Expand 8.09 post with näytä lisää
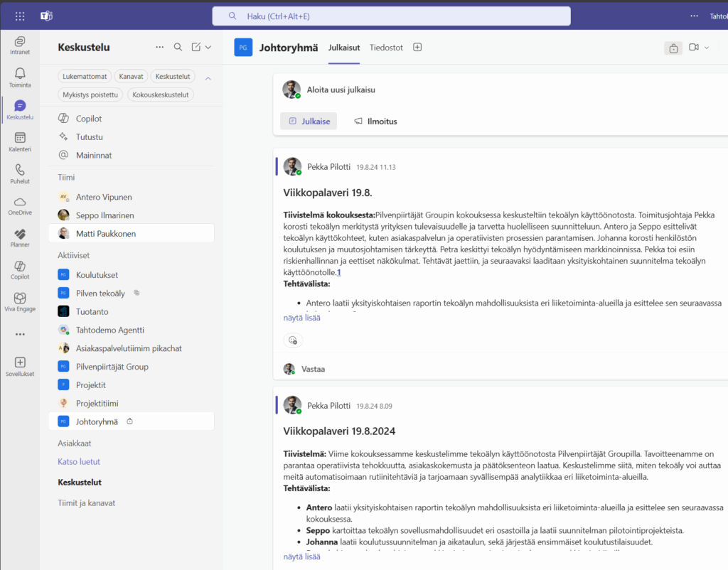The image size is (728, 570). (x=301, y=556)
